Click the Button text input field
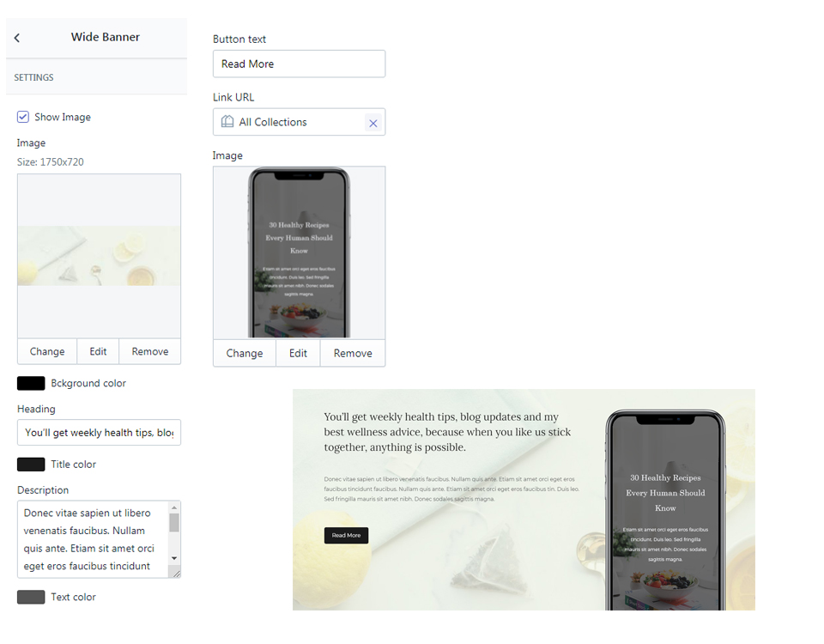The width and height of the screenshot is (824, 644). pos(299,64)
